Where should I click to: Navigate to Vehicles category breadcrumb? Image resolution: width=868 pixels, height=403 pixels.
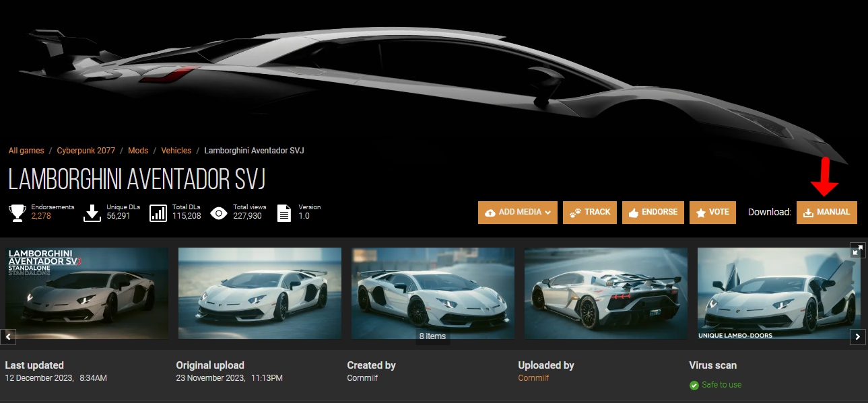pyautogui.click(x=176, y=151)
